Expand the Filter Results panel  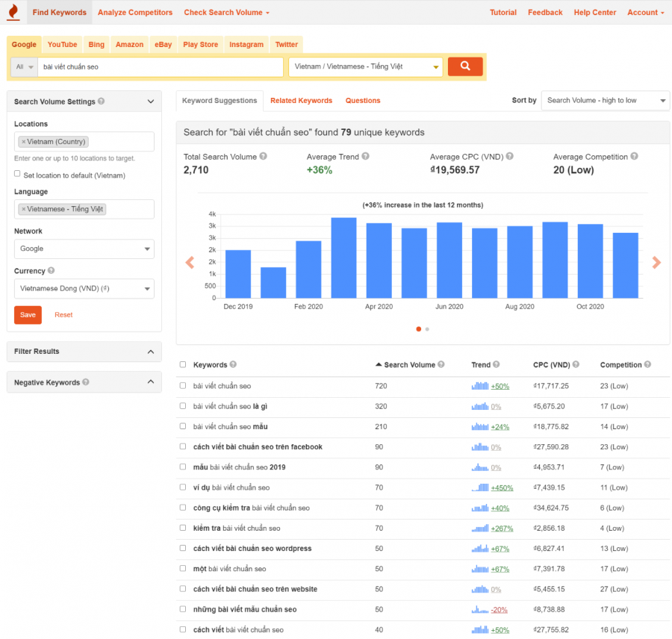coord(150,352)
